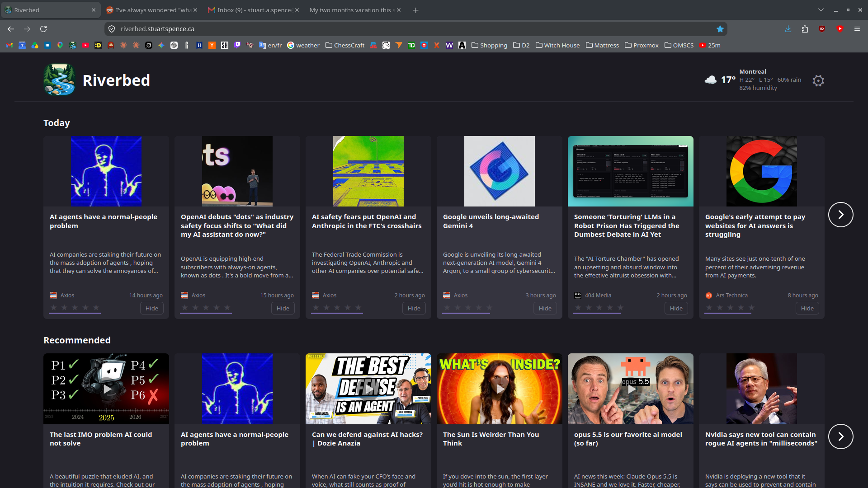Open the TD bank bookmark icon

pyautogui.click(x=411, y=45)
